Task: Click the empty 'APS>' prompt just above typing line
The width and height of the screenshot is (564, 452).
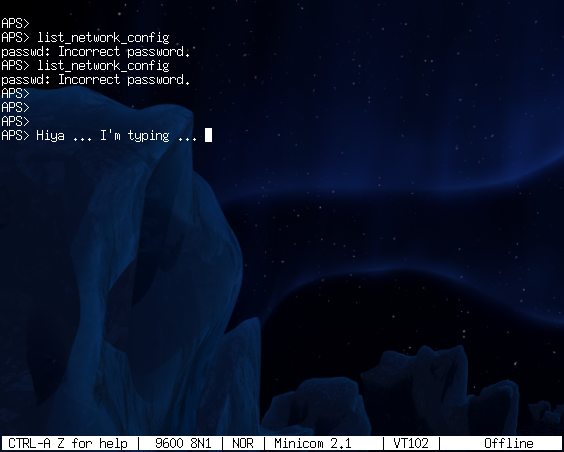Action: coord(15,122)
